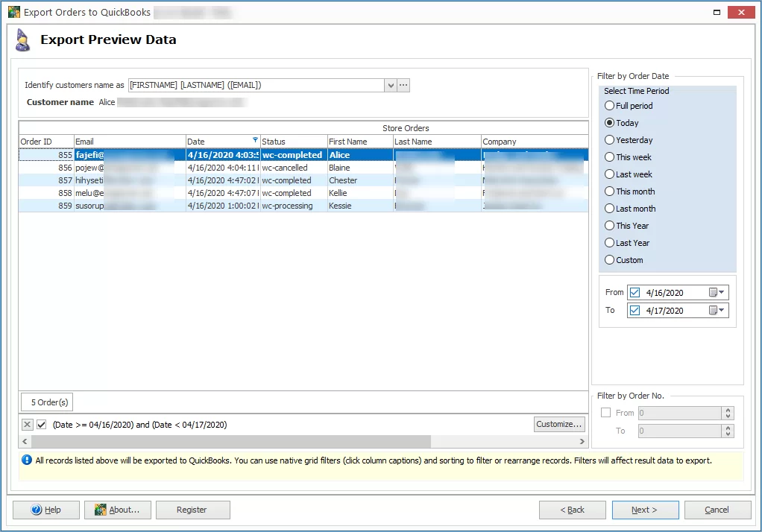This screenshot has height=532, width=762.
Task: Select the Yesterday time period option
Action: tap(608, 139)
